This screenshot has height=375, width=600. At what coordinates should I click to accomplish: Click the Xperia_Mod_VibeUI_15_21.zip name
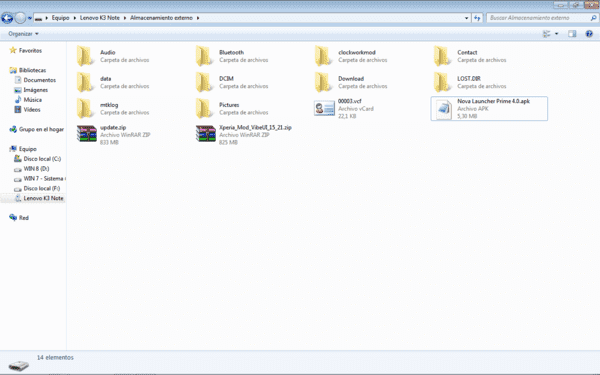tap(255, 127)
